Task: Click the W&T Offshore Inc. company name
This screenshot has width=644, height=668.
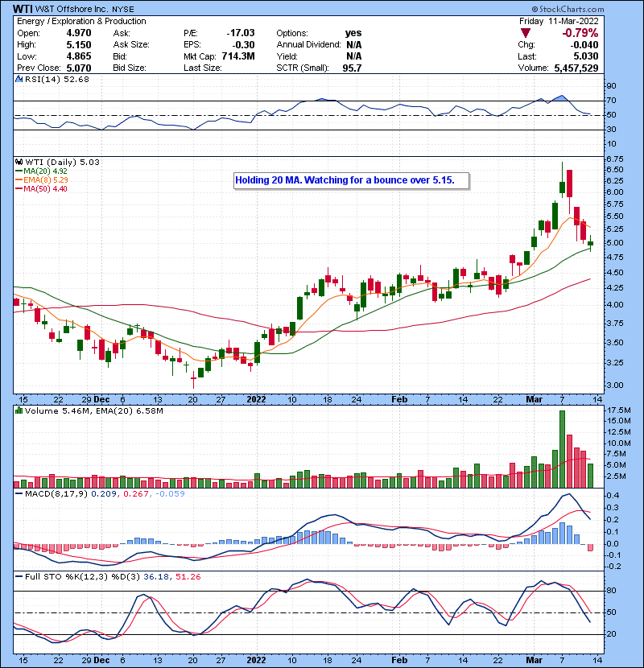Action: 73,9
